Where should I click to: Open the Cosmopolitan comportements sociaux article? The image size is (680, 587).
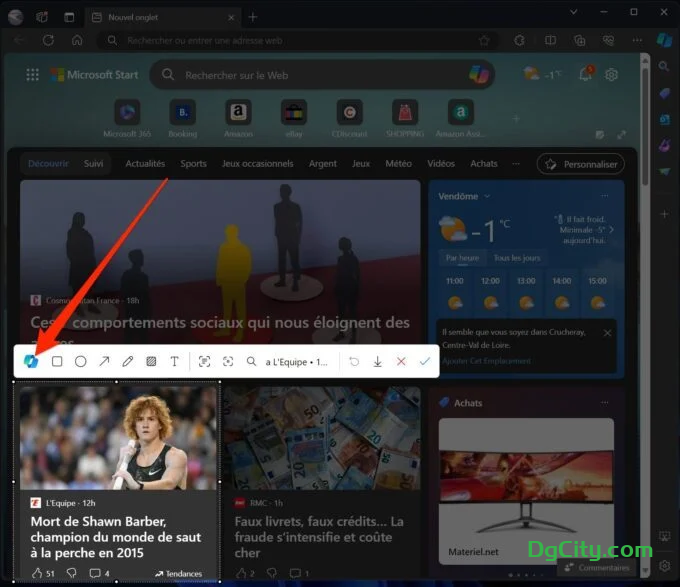[220, 323]
